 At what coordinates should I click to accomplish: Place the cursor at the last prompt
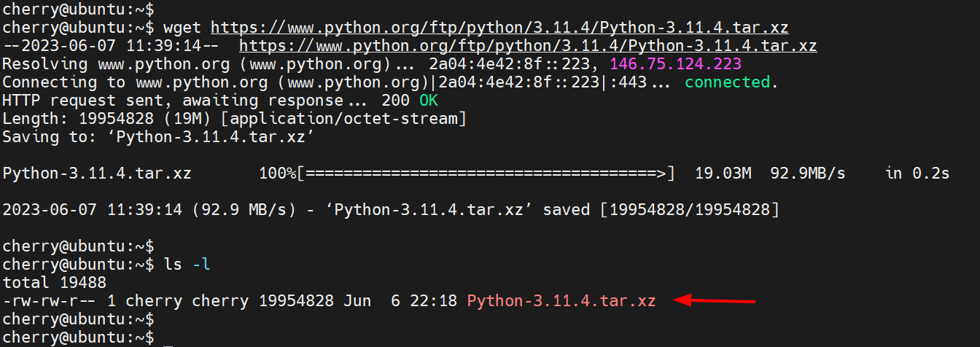pos(168,338)
